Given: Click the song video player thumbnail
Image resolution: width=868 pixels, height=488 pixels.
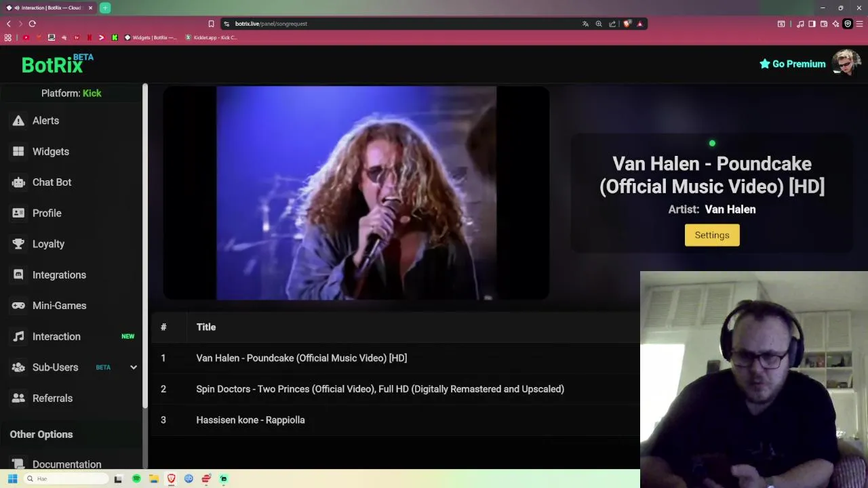Looking at the screenshot, I should 356,192.
